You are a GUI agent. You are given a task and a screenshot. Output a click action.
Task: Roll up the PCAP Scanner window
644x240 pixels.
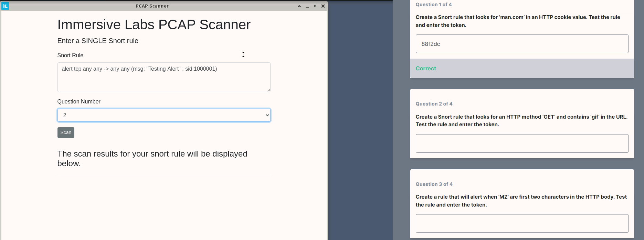[x=299, y=6]
